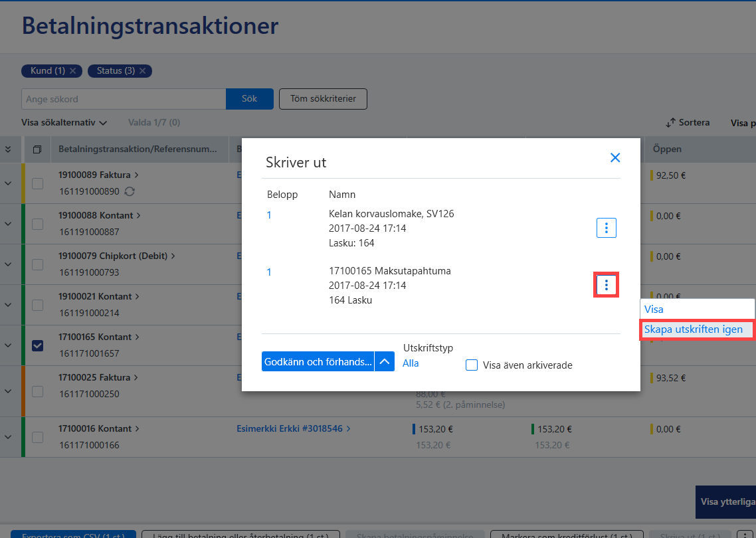The image size is (756, 538).
Task: Expand all rows with double chevron
Action: tap(8, 149)
